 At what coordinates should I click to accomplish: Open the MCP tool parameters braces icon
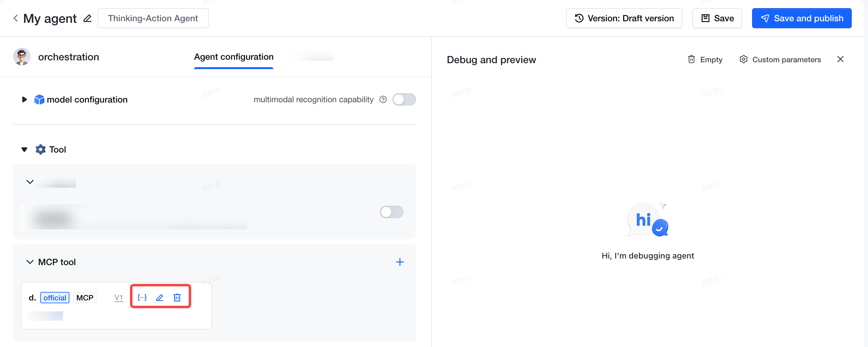142,297
